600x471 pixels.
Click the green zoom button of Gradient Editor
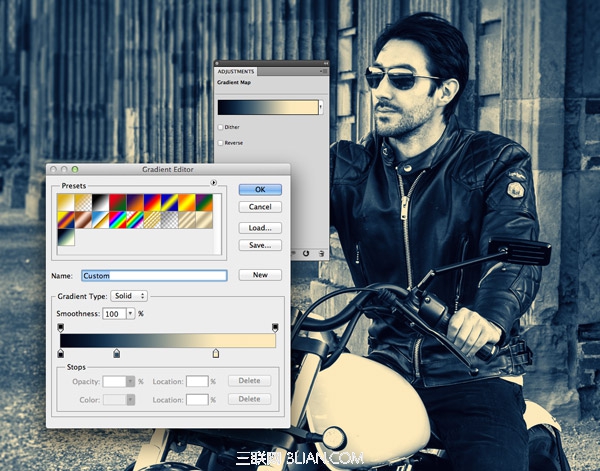(75, 169)
